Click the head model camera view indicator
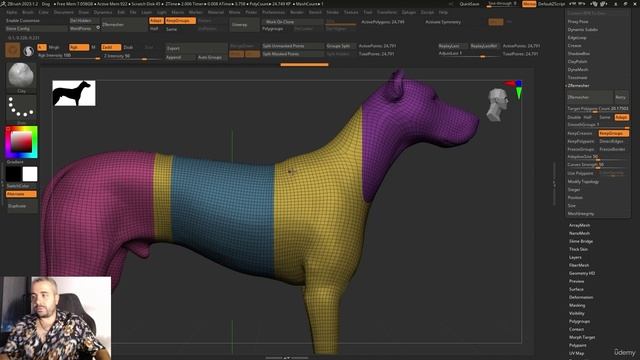Viewport: 640px width, 360px height. pyautogui.click(x=498, y=105)
